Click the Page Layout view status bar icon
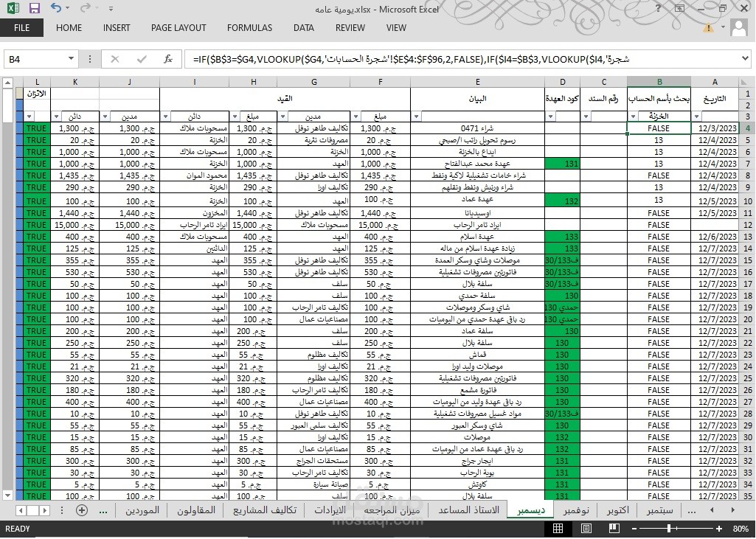The width and height of the screenshot is (756, 539). pyautogui.click(x=586, y=529)
